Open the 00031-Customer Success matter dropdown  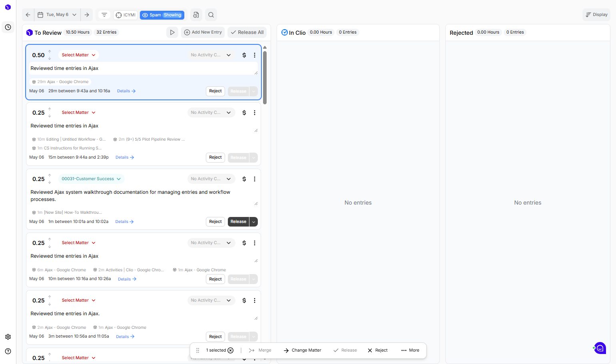pos(91,179)
